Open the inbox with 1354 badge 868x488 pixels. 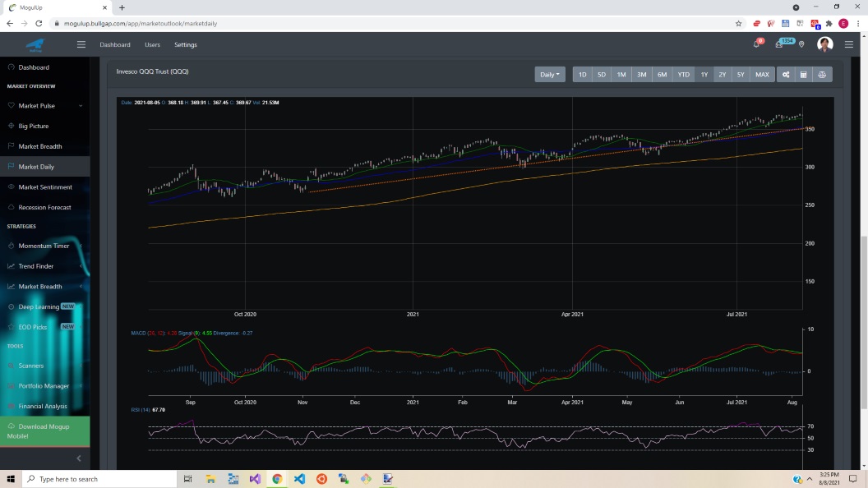[779, 44]
